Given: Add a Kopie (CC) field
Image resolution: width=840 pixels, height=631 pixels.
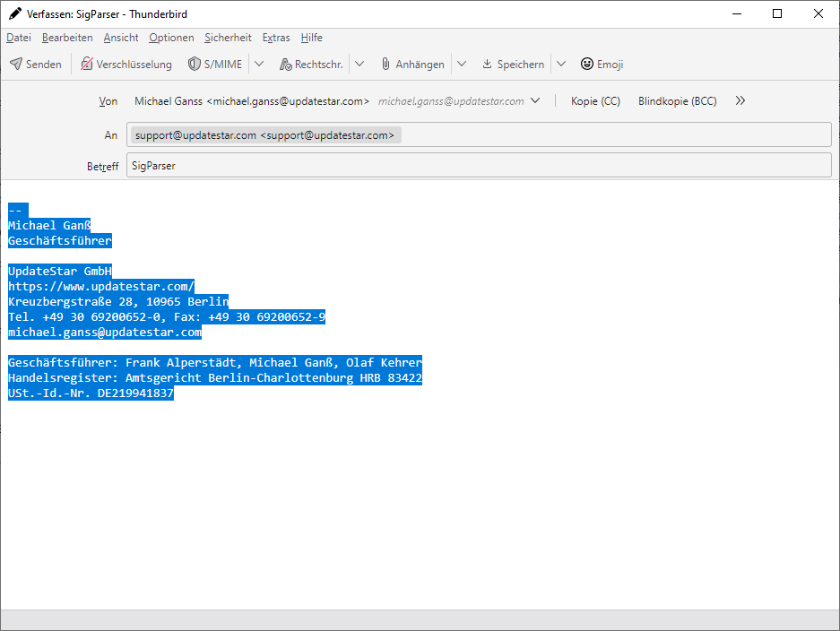Looking at the screenshot, I should pyautogui.click(x=595, y=101).
